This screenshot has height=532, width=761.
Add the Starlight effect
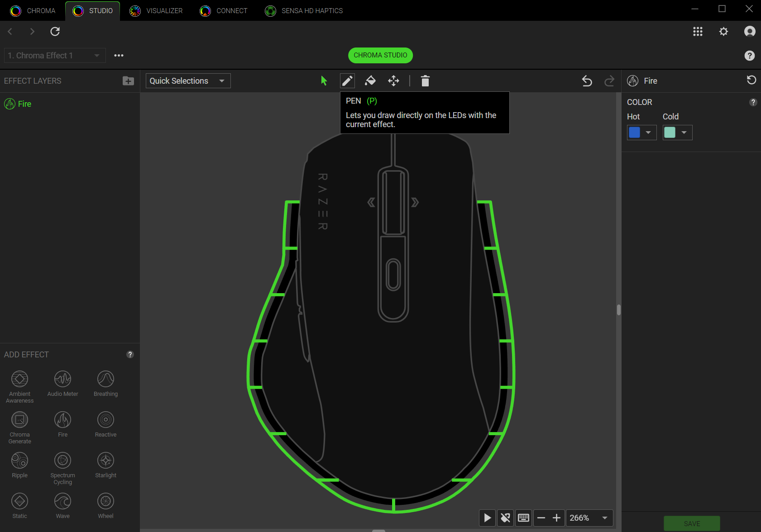coord(105,465)
